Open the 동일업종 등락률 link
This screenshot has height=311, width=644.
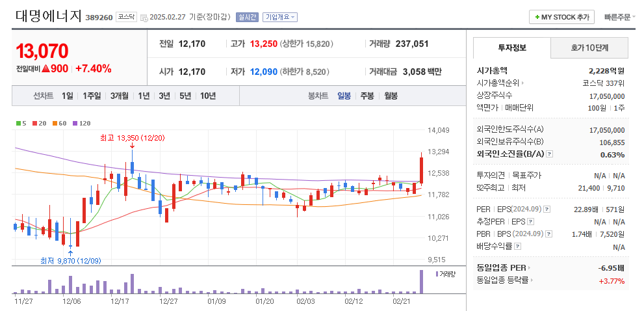click(506, 280)
